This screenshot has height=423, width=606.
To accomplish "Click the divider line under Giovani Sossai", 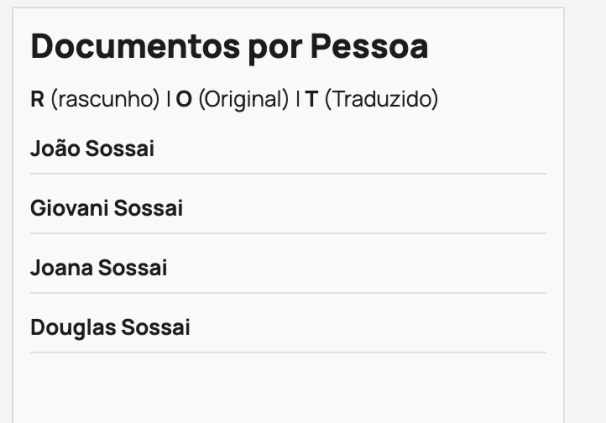I will [x=288, y=233].
